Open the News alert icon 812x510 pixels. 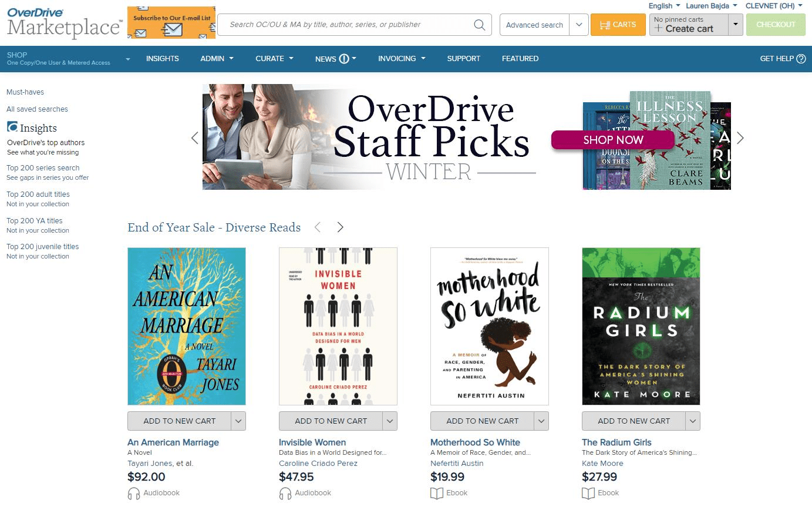pos(344,59)
